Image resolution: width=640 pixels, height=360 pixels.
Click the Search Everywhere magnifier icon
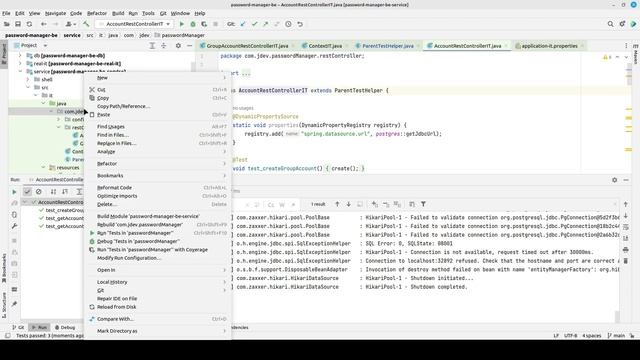pos(610,24)
